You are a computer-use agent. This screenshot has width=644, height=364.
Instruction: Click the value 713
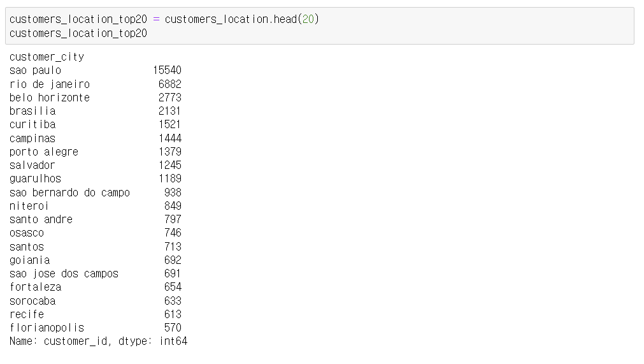click(173, 247)
